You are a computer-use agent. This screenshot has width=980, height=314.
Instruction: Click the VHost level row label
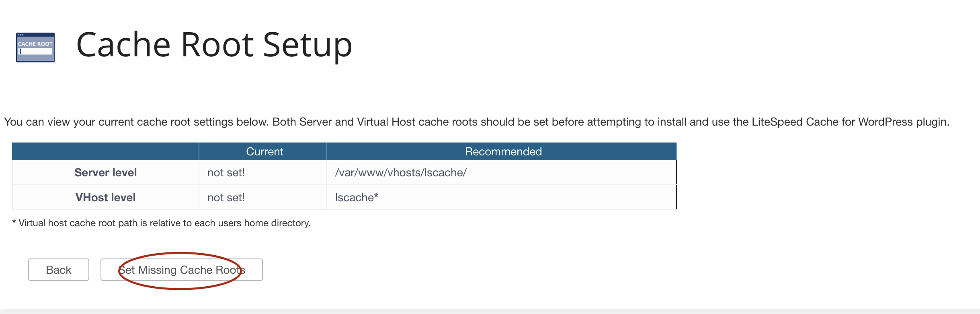click(105, 198)
